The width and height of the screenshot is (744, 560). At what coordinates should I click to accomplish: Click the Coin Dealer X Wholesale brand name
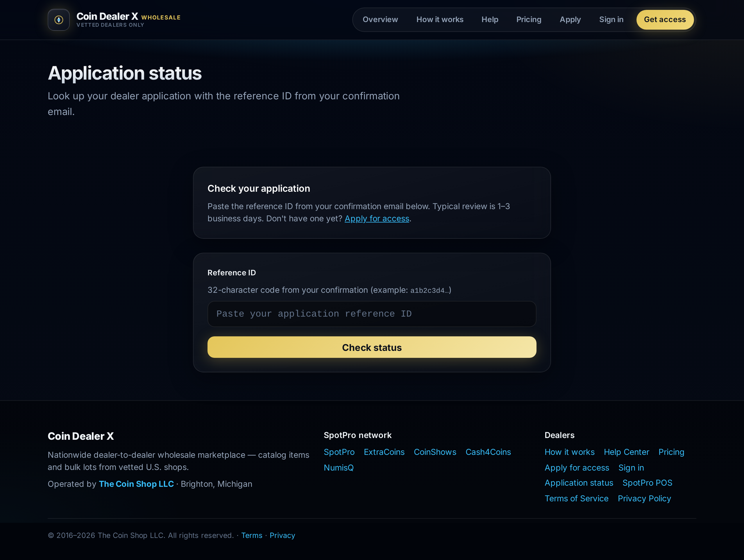[x=128, y=17]
